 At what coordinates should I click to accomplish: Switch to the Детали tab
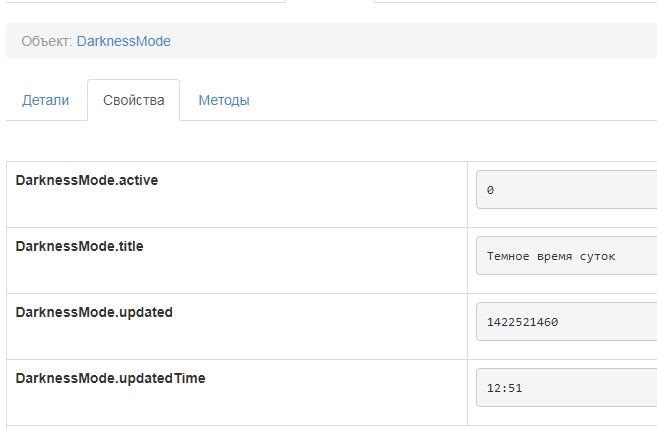(x=46, y=100)
